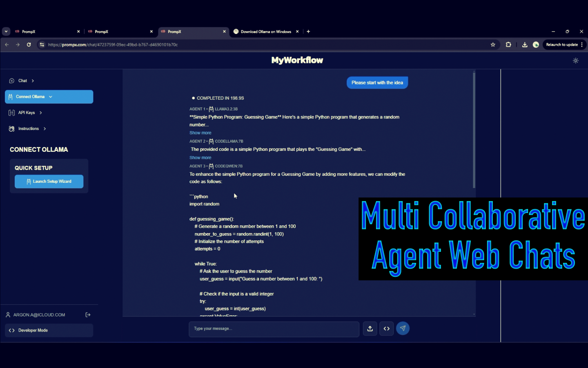Toggle the light/dark theme sun icon

[576, 61]
